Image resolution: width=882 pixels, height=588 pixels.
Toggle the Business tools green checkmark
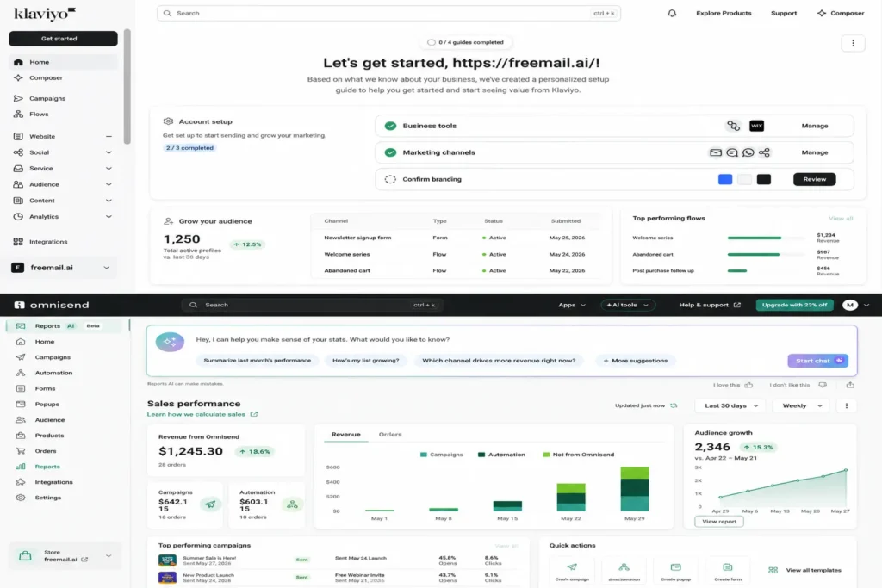point(390,126)
